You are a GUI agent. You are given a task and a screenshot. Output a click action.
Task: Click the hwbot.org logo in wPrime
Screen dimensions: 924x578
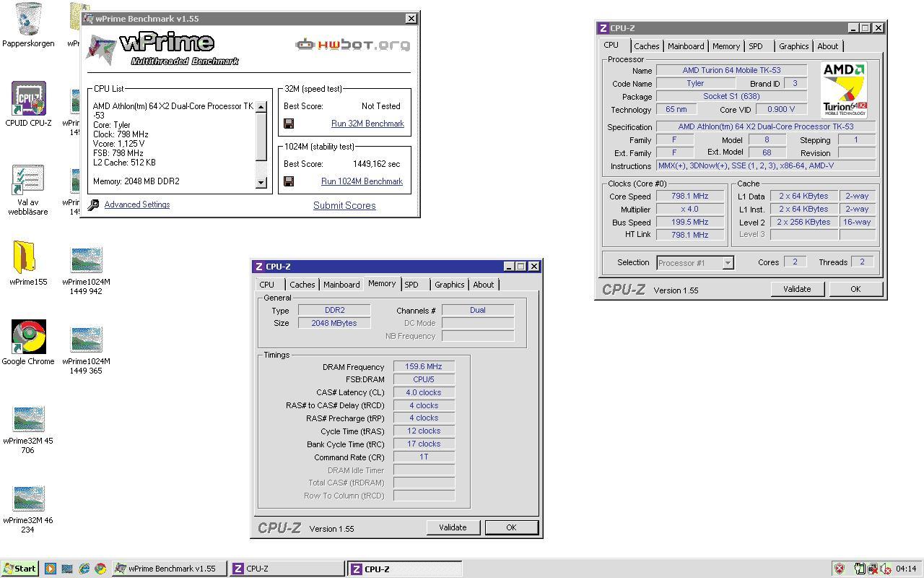[x=352, y=44]
